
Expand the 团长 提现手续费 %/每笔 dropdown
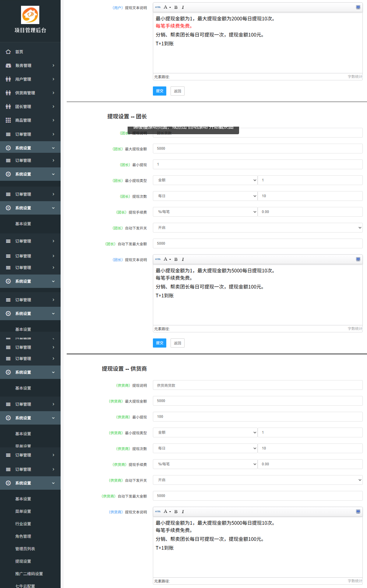[x=205, y=212]
